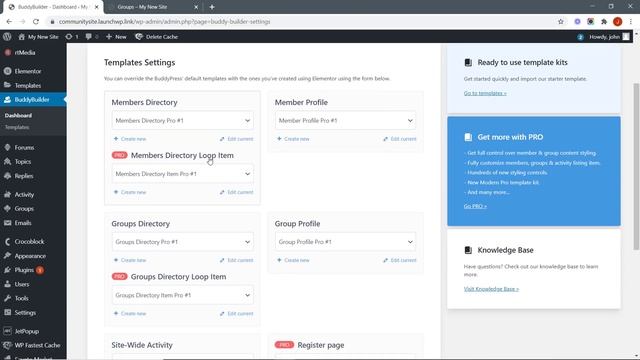
Task: Open the browser extensions puzzle icon
Action: [604, 22]
